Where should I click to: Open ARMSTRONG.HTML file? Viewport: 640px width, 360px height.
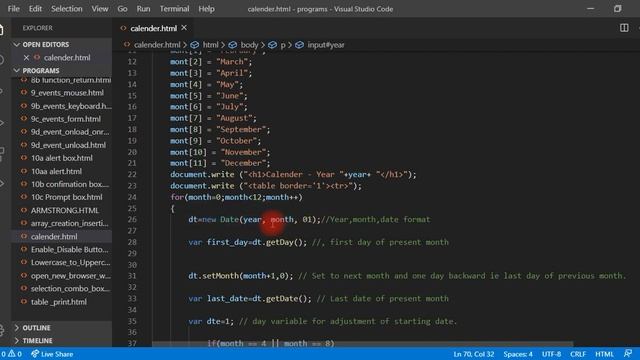(x=64, y=210)
